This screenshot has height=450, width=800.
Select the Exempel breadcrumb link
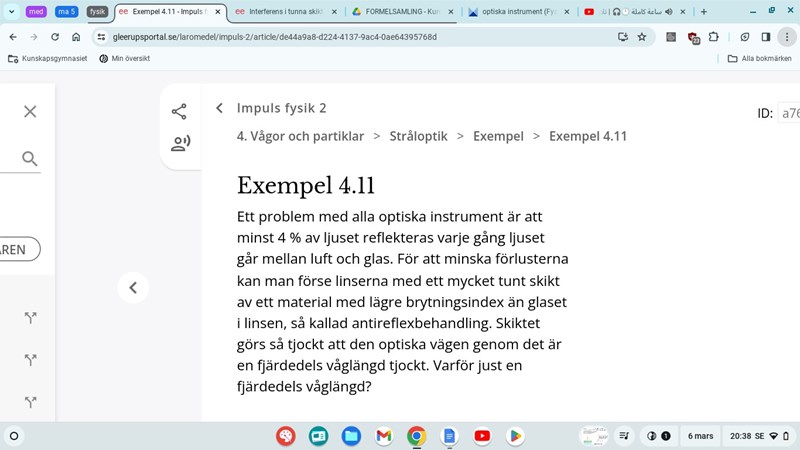pos(498,136)
